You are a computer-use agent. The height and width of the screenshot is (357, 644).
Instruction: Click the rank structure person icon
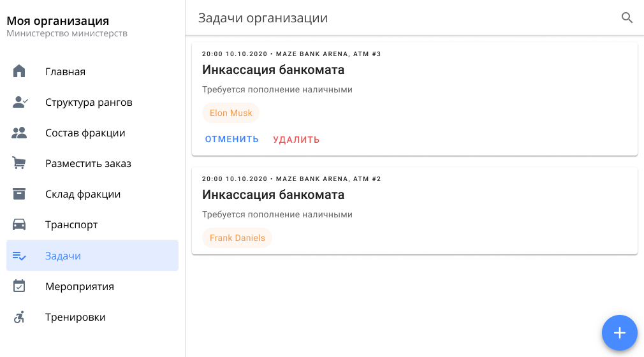tap(20, 102)
